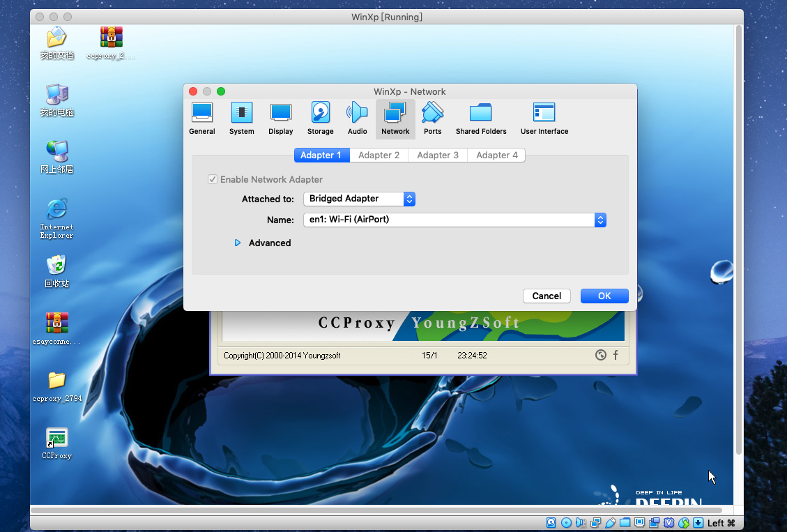Open the 'Attached to' Bridged Adapter dropdown
The image size is (787, 532).
click(x=360, y=199)
